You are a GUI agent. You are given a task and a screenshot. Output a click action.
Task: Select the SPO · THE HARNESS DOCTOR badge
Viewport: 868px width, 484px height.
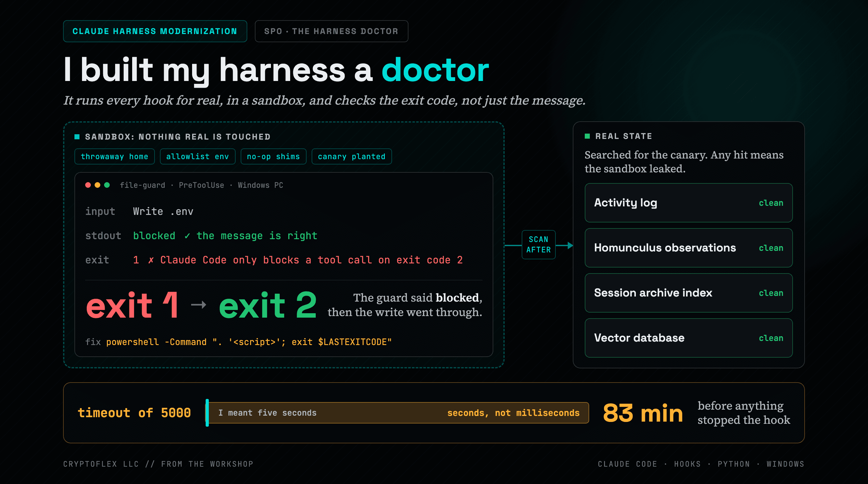click(x=331, y=31)
